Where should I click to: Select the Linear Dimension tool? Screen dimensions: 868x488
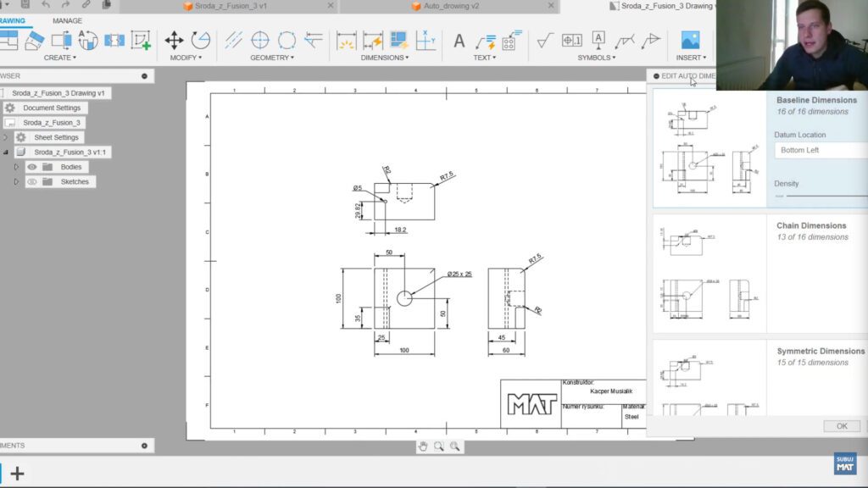347,41
